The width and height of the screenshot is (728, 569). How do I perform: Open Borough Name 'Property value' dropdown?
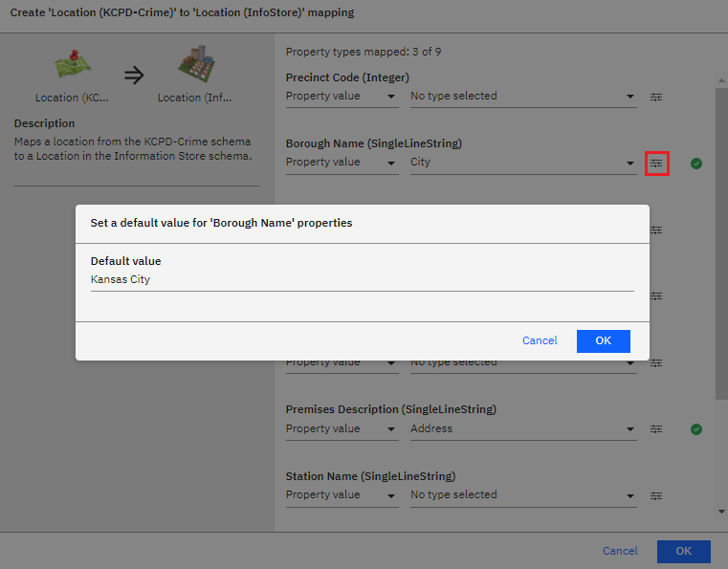pyautogui.click(x=342, y=163)
